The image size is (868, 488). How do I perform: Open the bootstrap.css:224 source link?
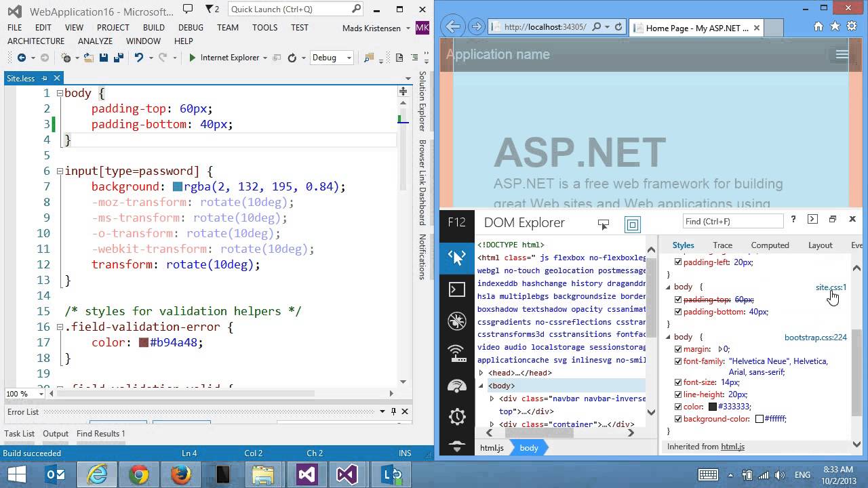(x=816, y=337)
